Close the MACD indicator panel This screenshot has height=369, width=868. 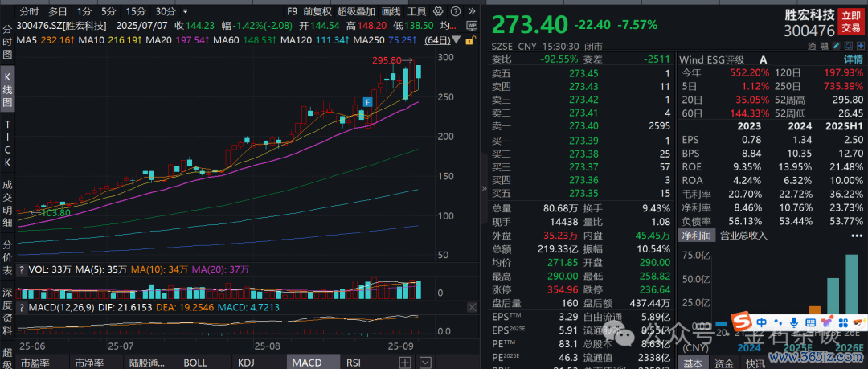[x=472, y=307]
